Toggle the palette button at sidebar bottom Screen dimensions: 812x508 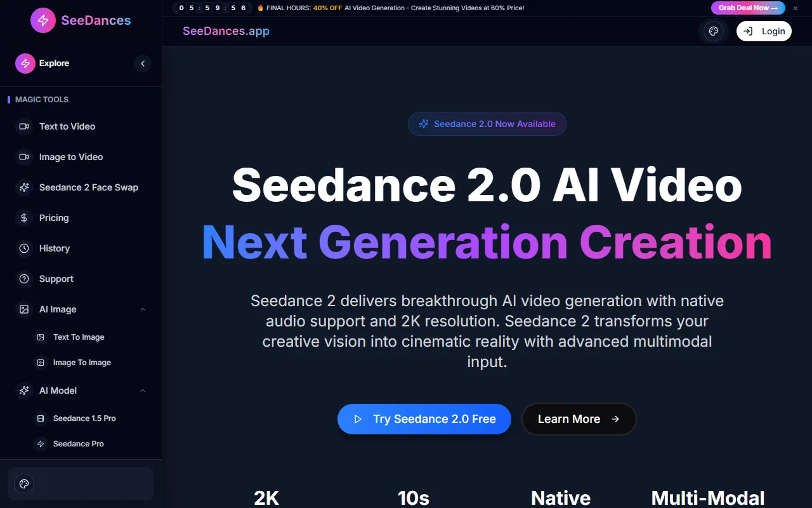(x=24, y=484)
